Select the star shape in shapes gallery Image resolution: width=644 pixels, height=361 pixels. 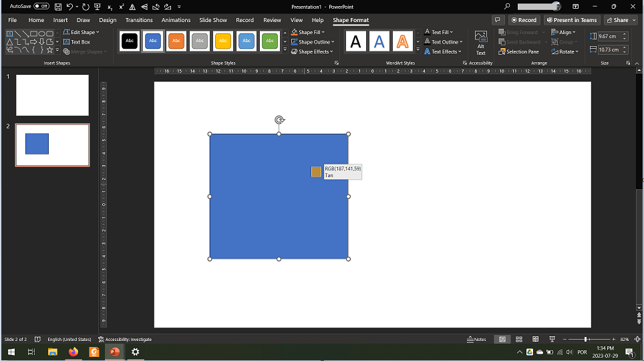click(x=49, y=49)
